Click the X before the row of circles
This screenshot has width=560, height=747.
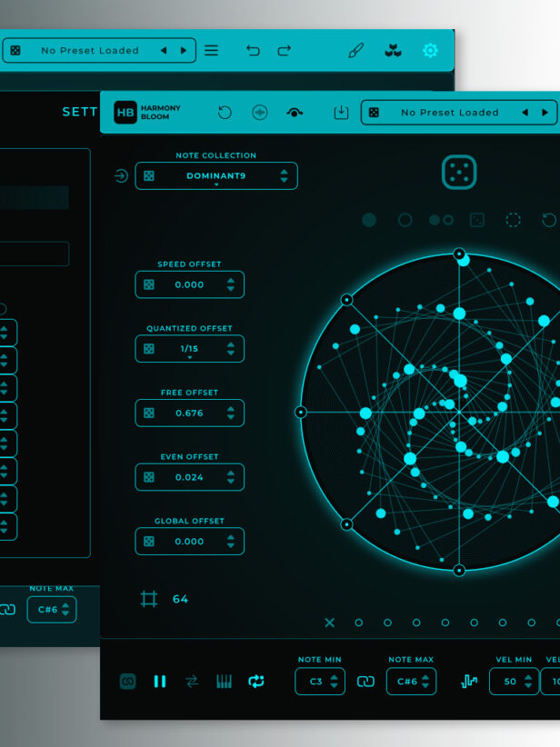click(329, 622)
